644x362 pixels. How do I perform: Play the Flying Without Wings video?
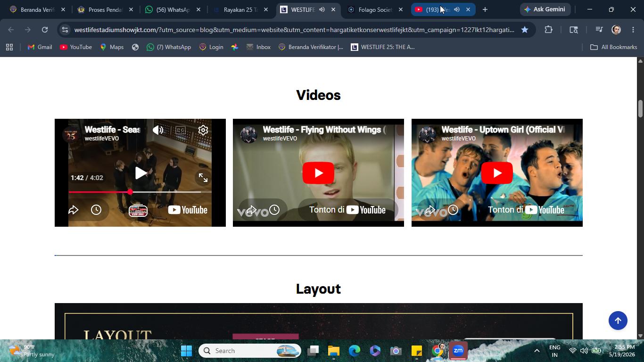(x=318, y=173)
